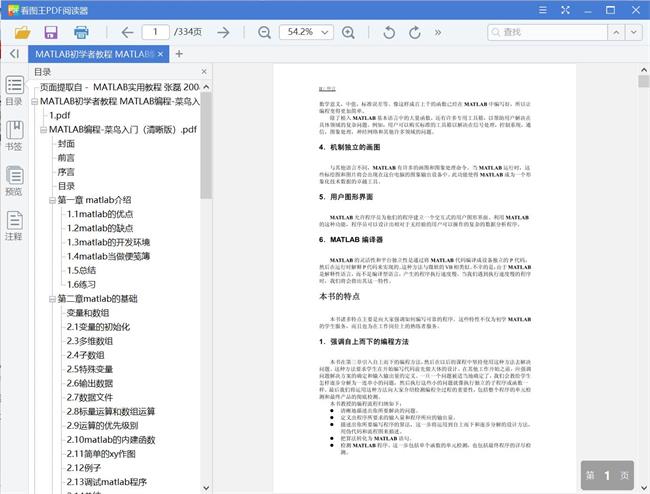Screen dimensions: 650x494
Task: Click the outline panel scrollbar thumb
Action: 206,145
